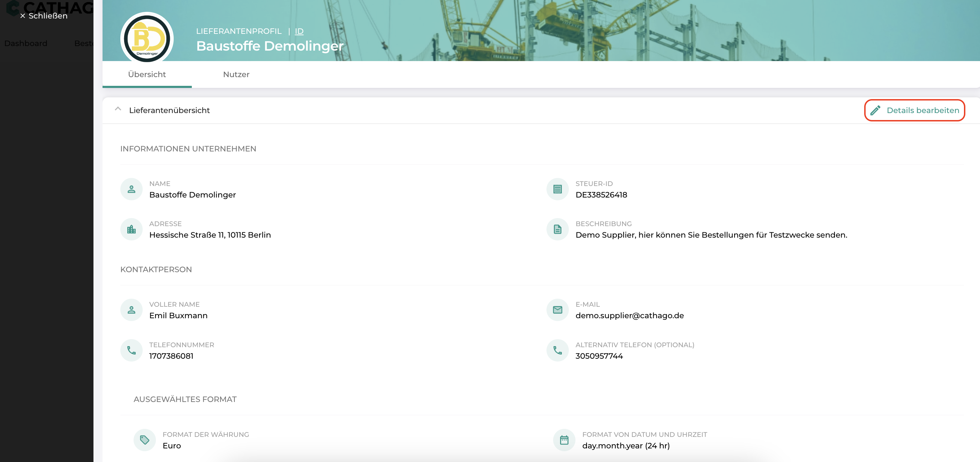
Task: Click the email demo.supplier@cathago.de
Action: click(630, 315)
